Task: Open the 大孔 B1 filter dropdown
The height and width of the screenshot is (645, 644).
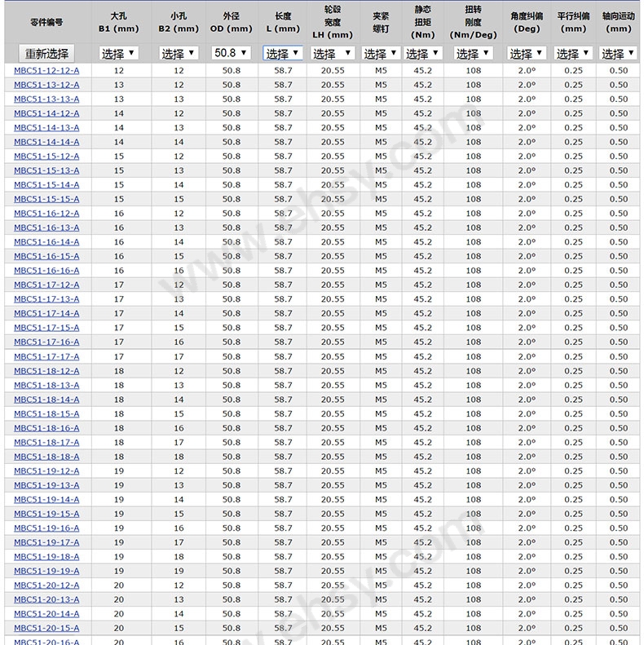Action: (x=118, y=53)
